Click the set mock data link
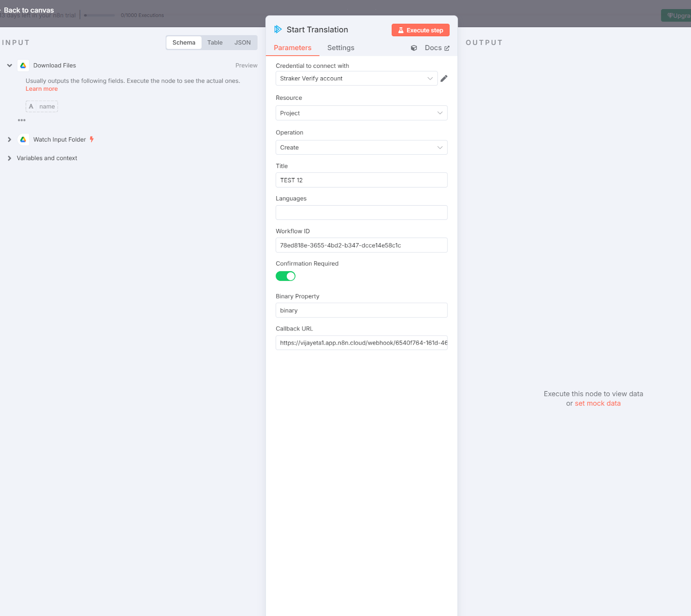Image resolution: width=691 pixels, height=616 pixels. pos(597,403)
